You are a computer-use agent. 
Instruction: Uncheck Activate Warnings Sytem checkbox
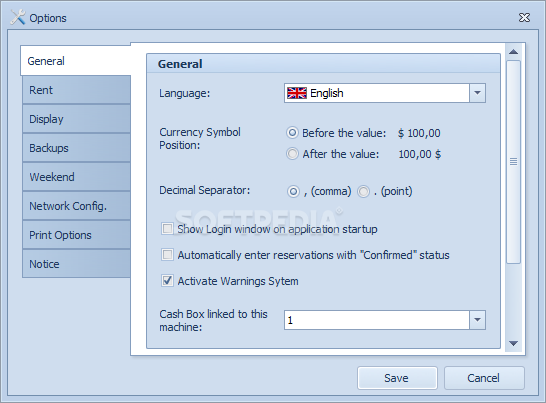pos(167,280)
